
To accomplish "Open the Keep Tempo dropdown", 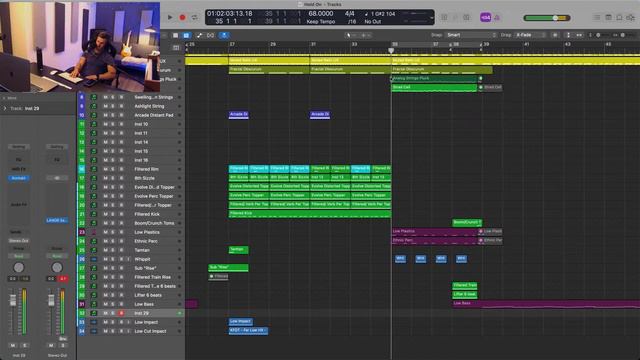I will (320, 22).
